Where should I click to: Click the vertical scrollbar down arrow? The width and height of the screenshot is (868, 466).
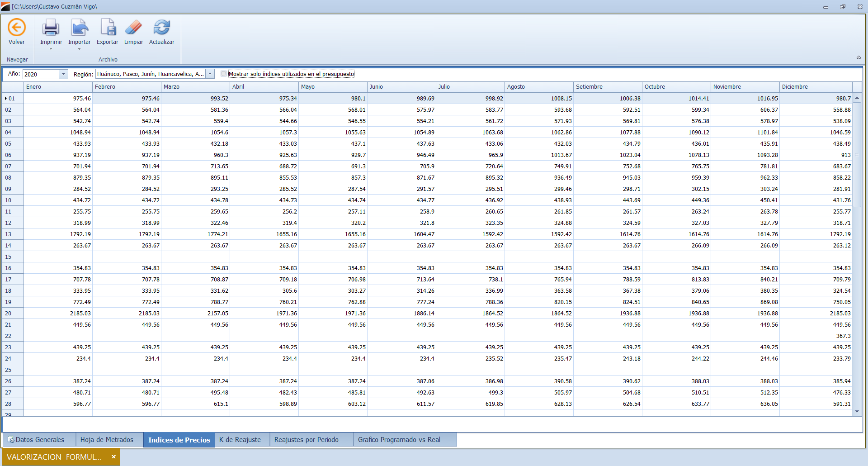[857, 412]
